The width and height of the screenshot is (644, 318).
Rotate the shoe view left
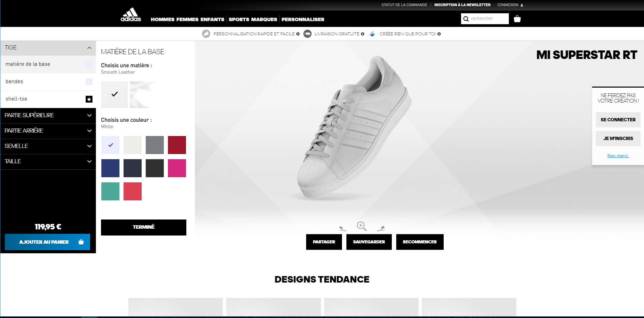(342, 228)
